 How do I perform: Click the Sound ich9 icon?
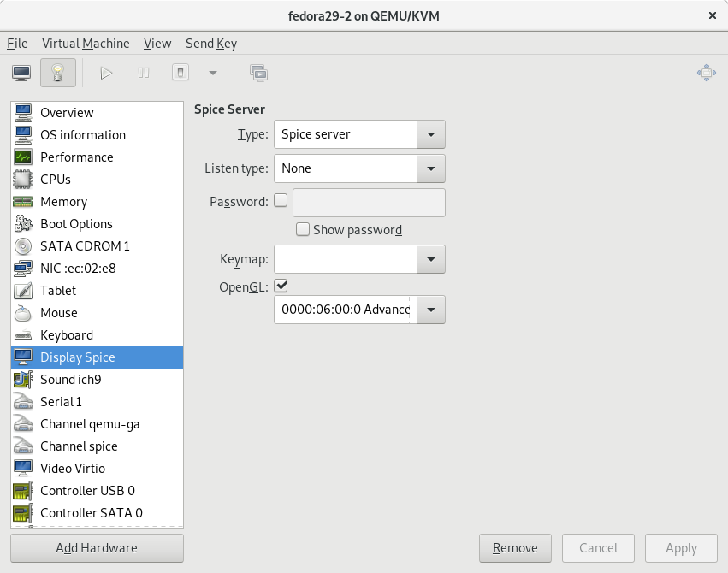[23, 380]
